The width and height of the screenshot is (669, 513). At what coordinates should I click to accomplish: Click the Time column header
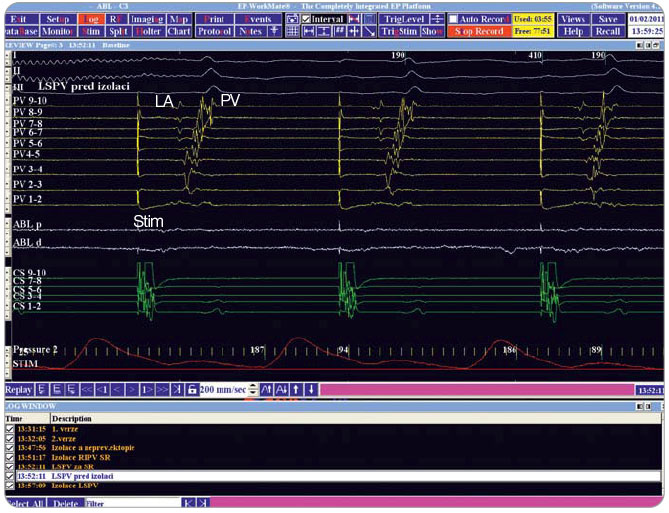click(x=27, y=418)
